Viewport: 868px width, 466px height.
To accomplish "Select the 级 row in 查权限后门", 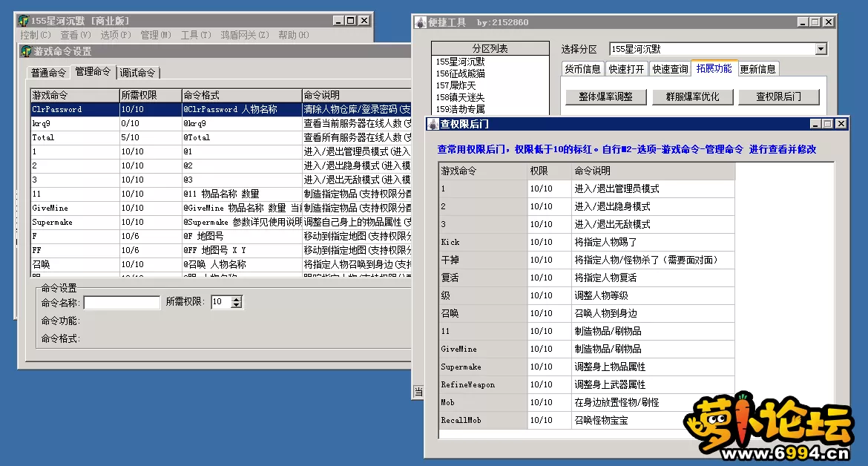I will pos(587,295).
